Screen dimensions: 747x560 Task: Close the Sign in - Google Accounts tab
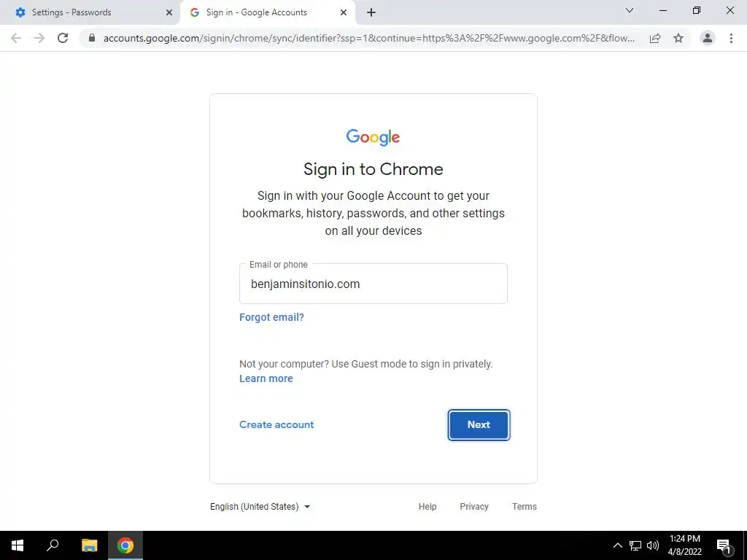344,12
